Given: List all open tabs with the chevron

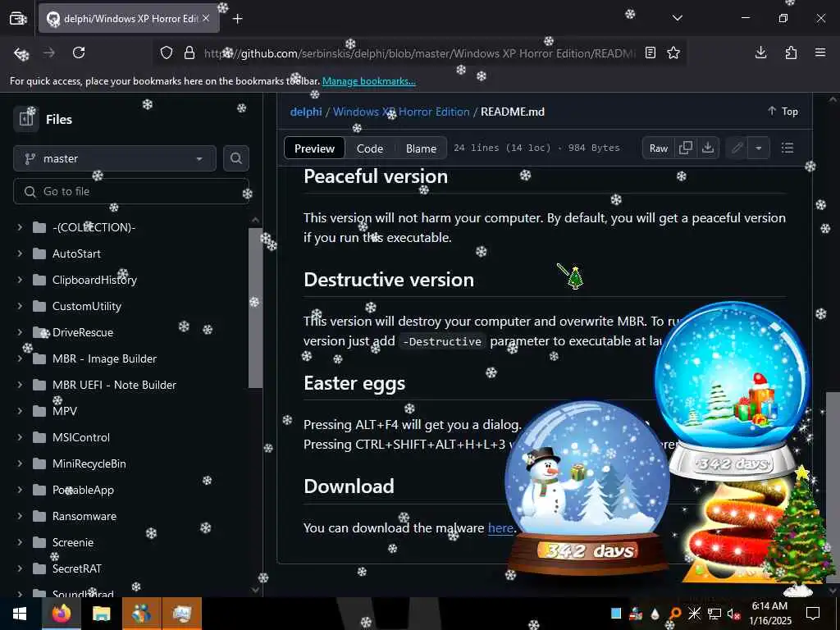Looking at the screenshot, I should (x=677, y=18).
